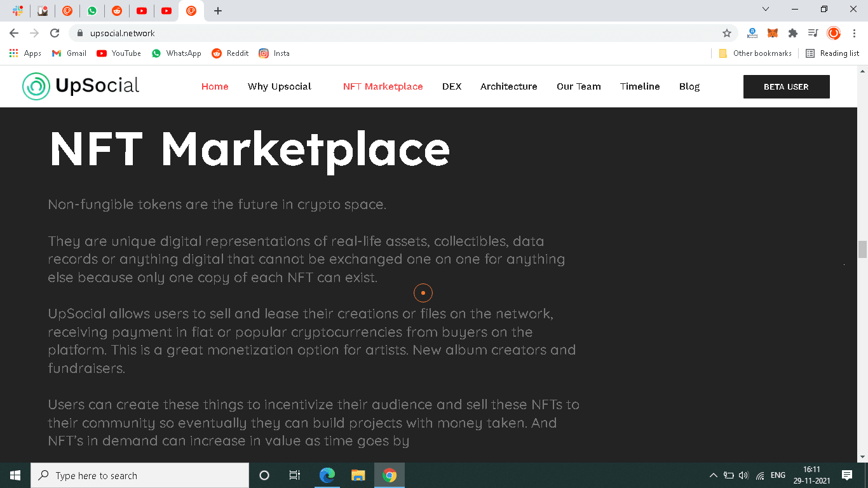Switch to the WhatsApp pinned tab
Screen dimensions: 868x488
(92, 11)
